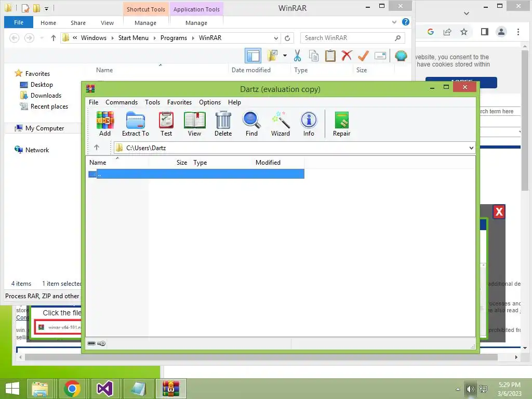Open Chrome side panel icon
This screenshot has width=532, height=399.
pyautogui.click(x=485, y=32)
